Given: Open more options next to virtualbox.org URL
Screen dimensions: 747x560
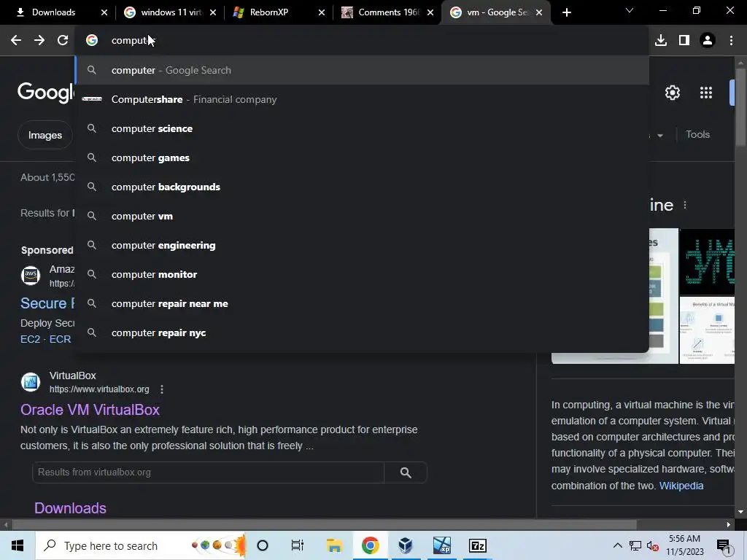Looking at the screenshot, I should 162,389.
